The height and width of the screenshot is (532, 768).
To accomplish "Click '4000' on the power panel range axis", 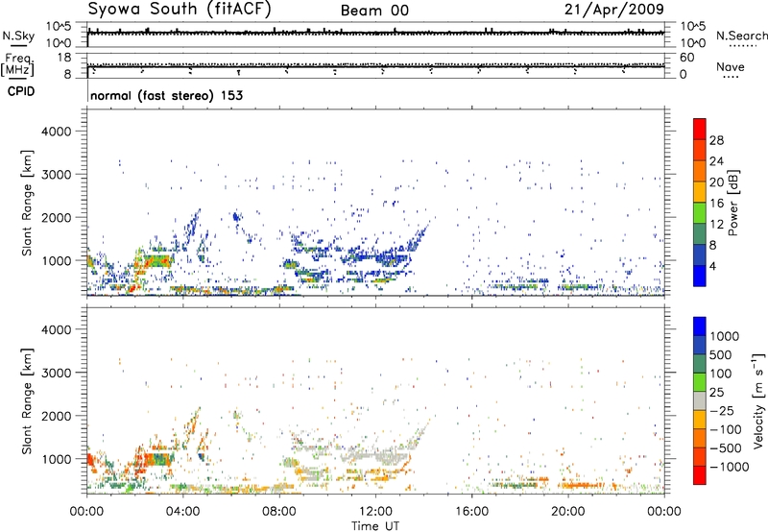I will click(x=57, y=132).
